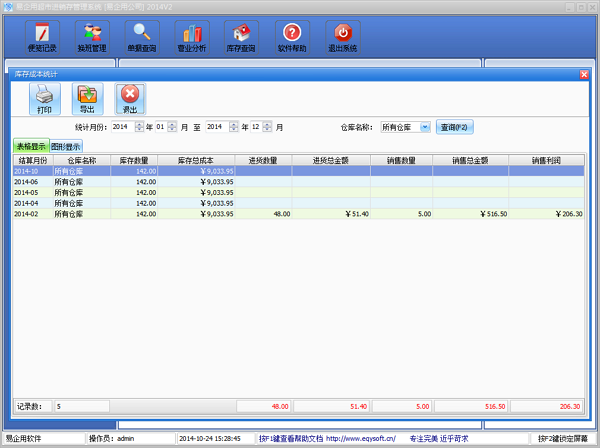Click 按F1键查看帮助文档 status text
This screenshot has width=600, height=448.
(x=291, y=438)
